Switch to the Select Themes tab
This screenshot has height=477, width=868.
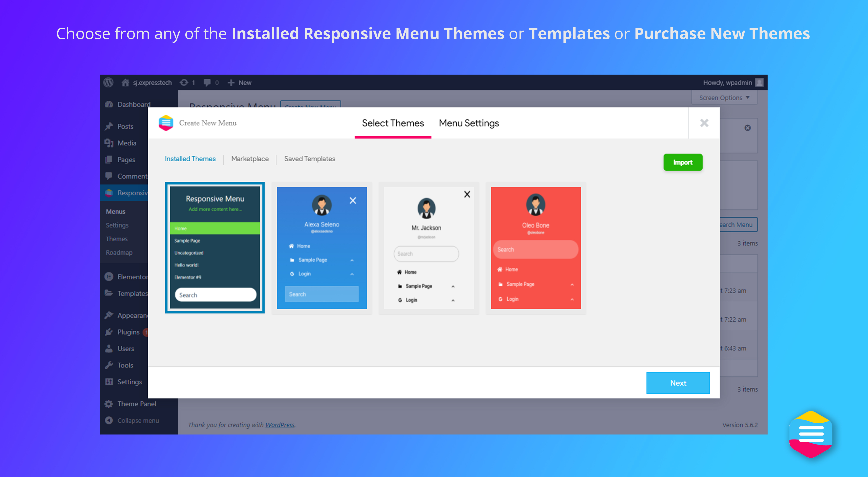point(393,123)
